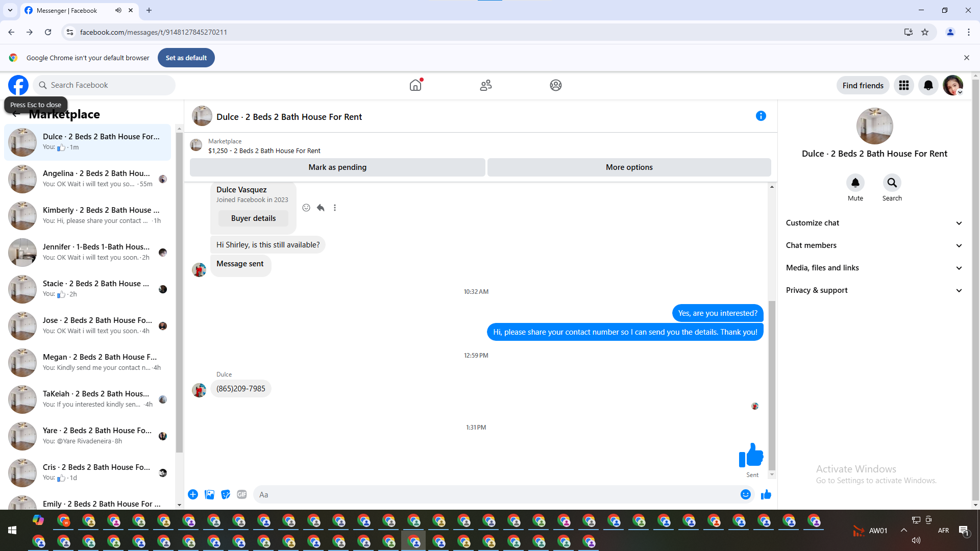The height and width of the screenshot is (551, 980).
Task: Reload the page in Chrome
Action: click(x=48, y=32)
